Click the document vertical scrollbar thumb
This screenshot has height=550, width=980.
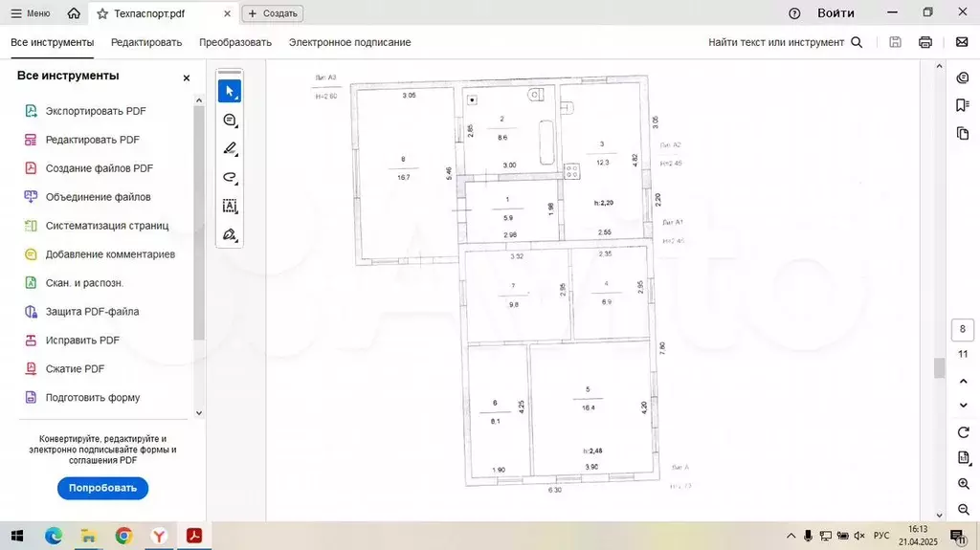(939, 368)
